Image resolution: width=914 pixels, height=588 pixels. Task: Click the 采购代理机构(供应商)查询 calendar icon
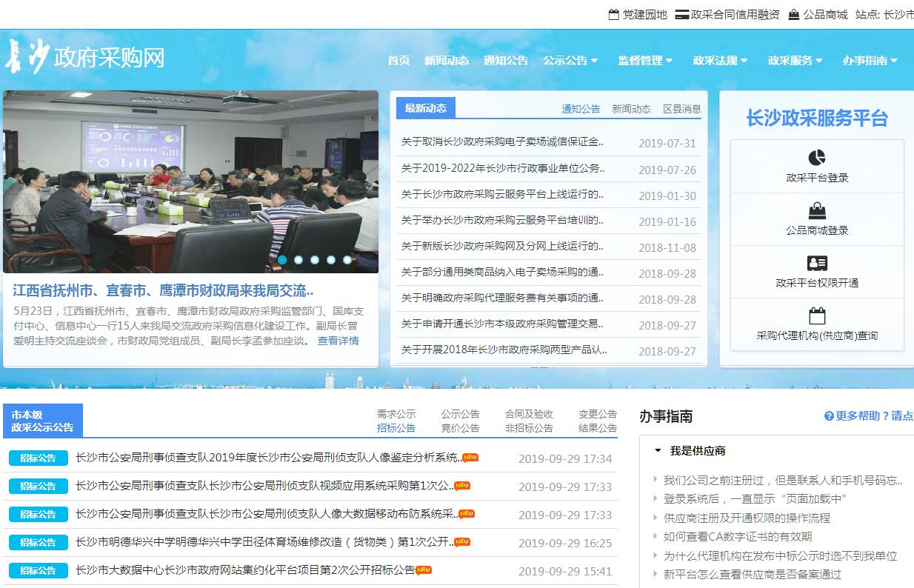coord(817,316)
